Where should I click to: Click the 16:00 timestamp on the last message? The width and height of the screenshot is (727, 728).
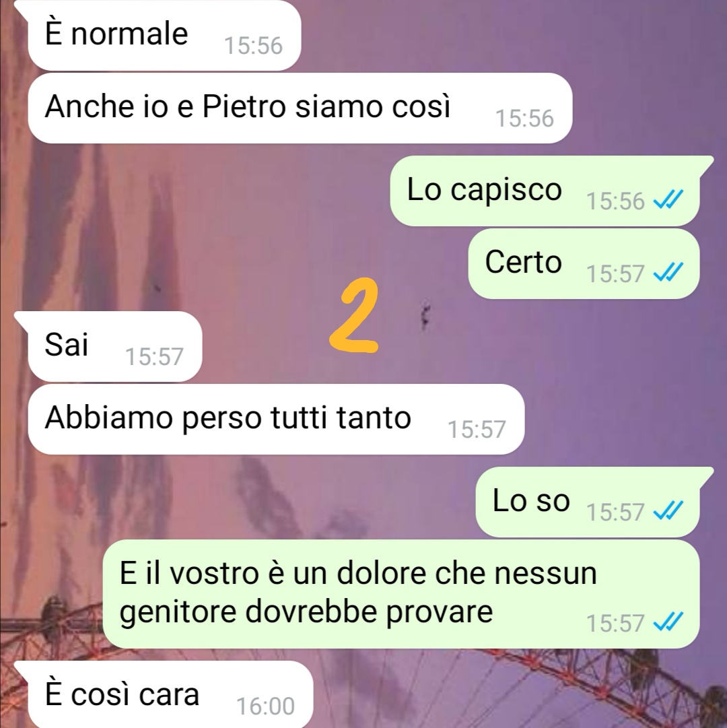265,706
